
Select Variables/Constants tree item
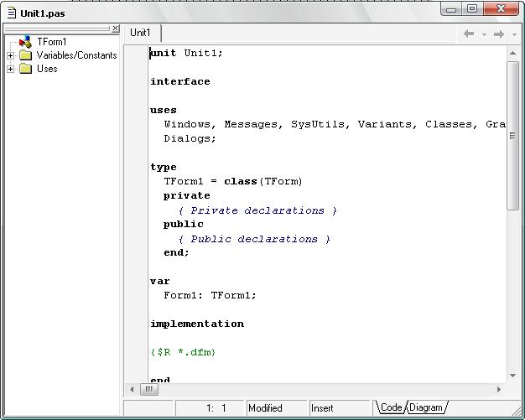[76, 55]
